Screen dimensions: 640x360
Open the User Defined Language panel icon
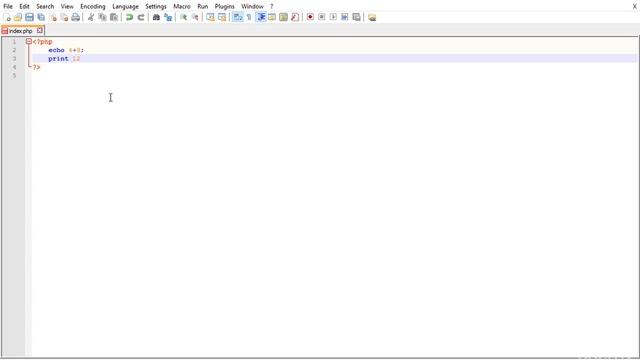click(x=272, y=17)
